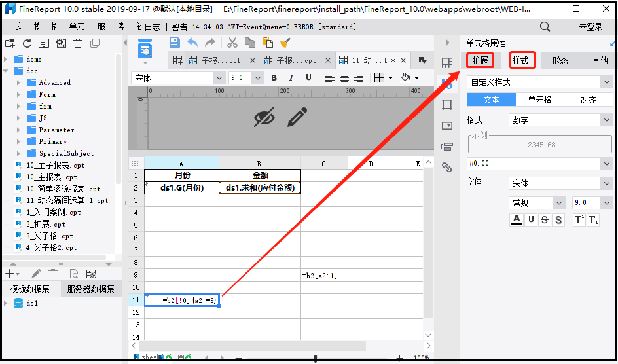Open the toolbar font name 宋体 dropdown
The width and height of the screenshot is (618, 364).
219,78
